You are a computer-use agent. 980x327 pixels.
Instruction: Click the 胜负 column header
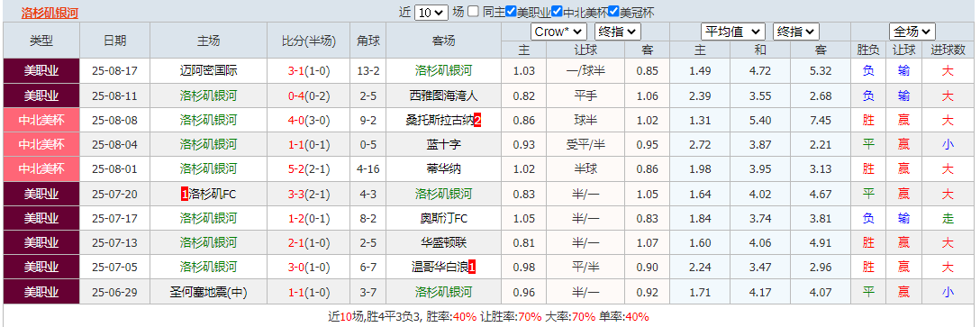click(x=868, y=50)
